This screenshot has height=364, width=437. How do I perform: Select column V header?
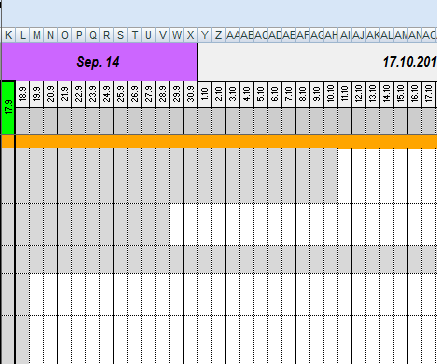tap(163, 35)
